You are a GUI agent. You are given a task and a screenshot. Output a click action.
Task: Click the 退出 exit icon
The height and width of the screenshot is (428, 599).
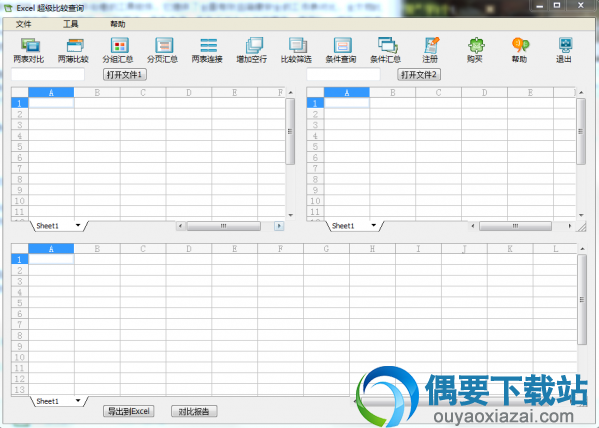tap(564, 50)
